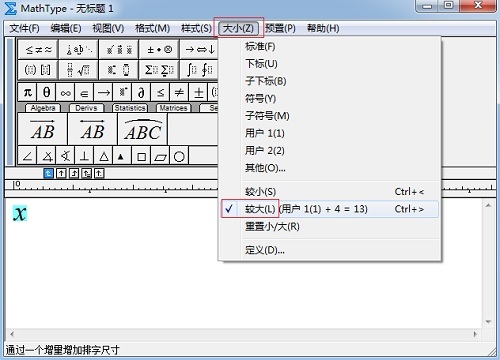Open the 视图(V) menu
Screen dimensions: 500x360
[108, 28]
